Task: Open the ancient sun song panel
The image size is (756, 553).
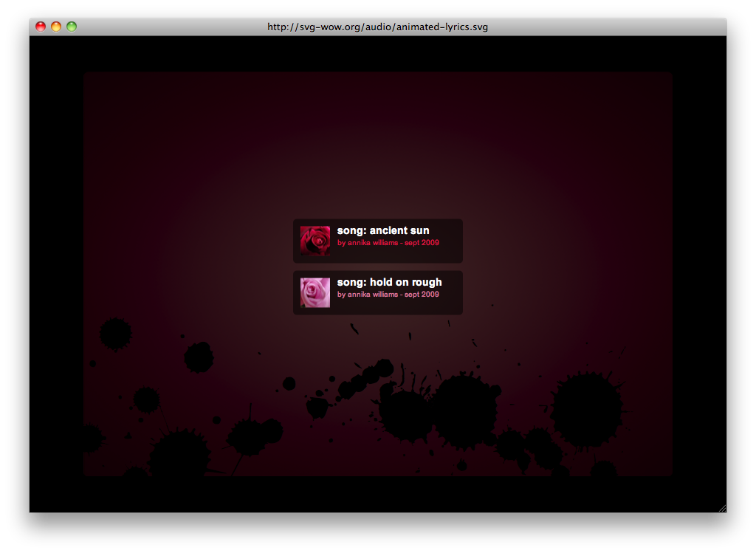Action: tap(377, 241)
